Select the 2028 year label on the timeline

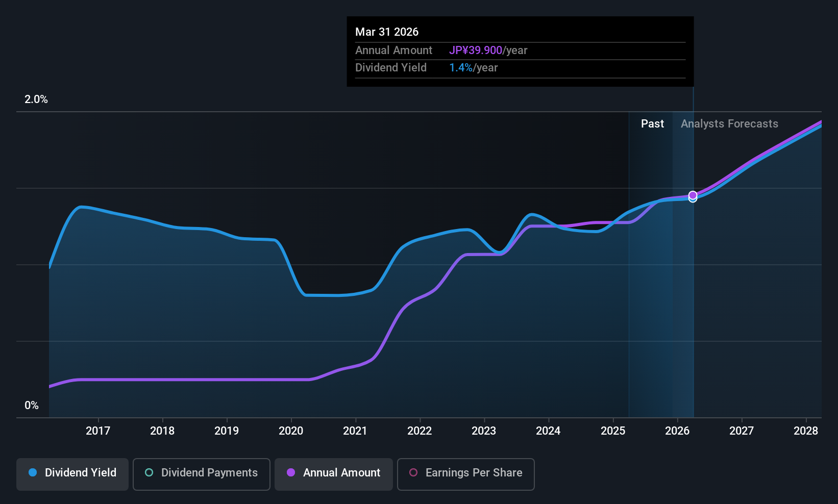click(806, 431)
